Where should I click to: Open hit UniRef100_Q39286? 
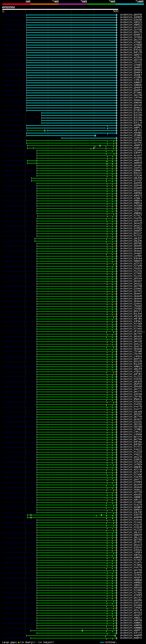(x=131, y=20)
